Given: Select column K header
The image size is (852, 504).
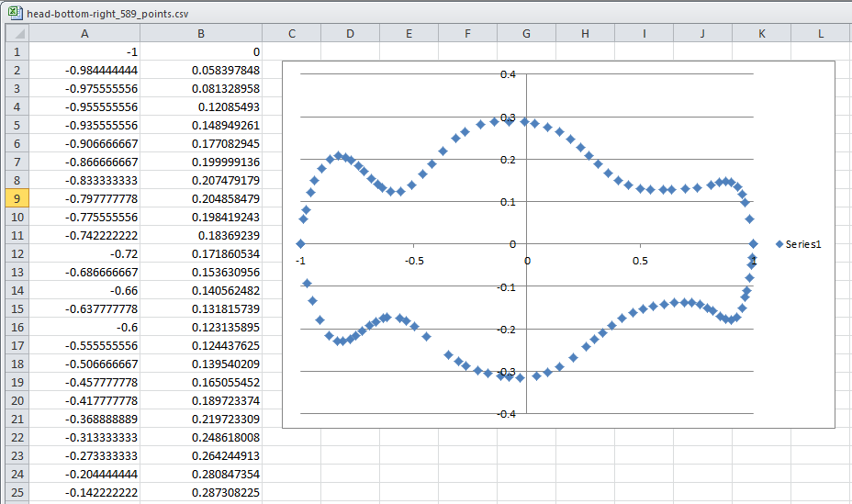Looking at the screenshot, I should click(x=761, y=34).
